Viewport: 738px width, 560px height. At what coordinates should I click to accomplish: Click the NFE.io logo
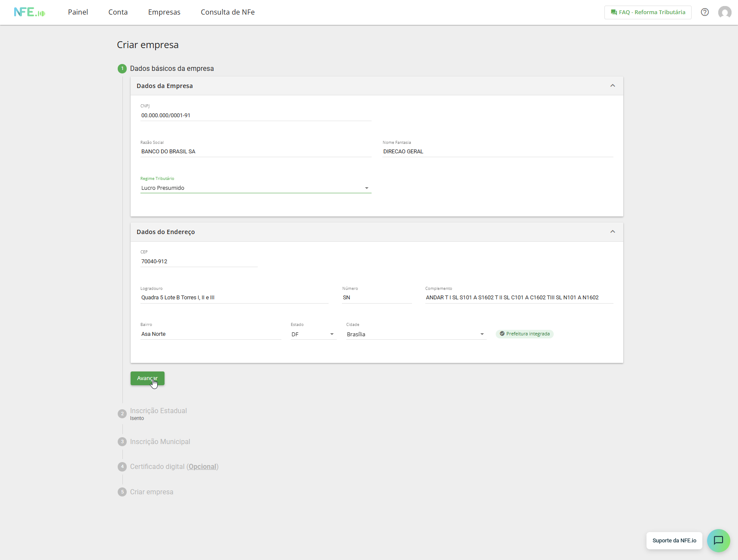tap(29, 12)
